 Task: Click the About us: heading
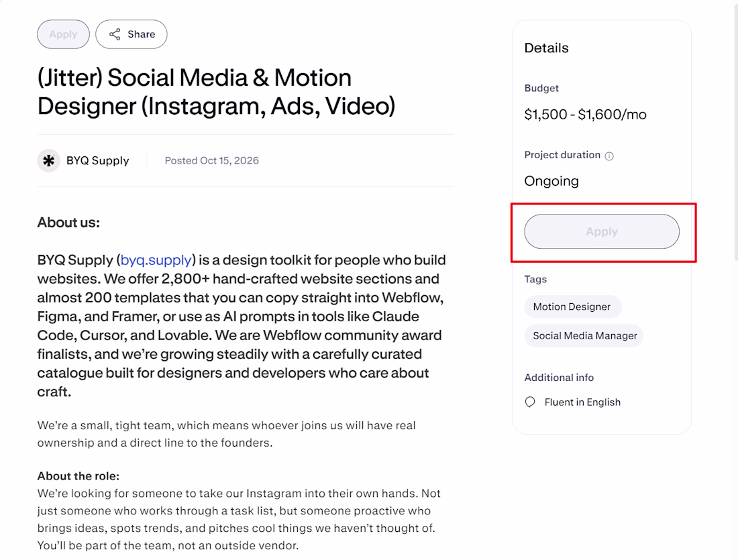(x=68, y=223)
